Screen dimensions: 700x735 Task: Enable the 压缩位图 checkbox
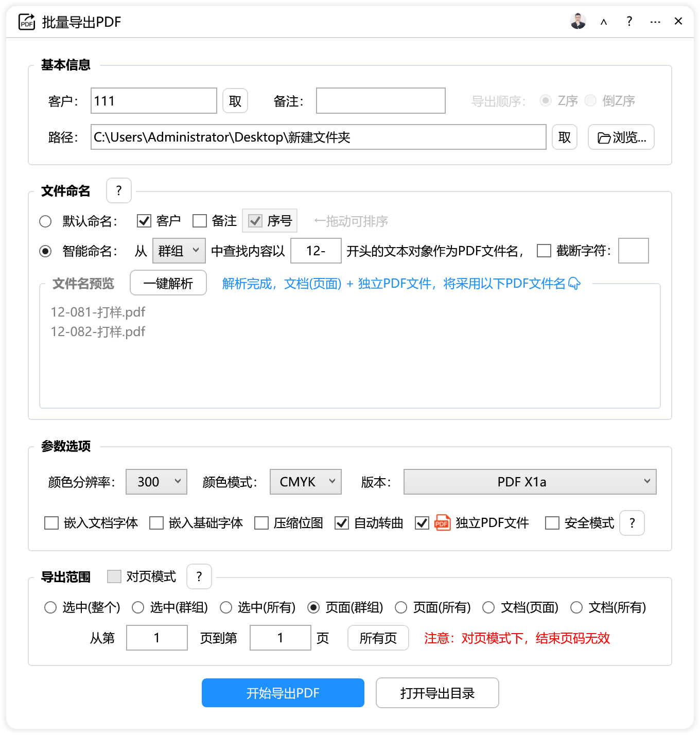pyautogui.click(x=261, y=523)
